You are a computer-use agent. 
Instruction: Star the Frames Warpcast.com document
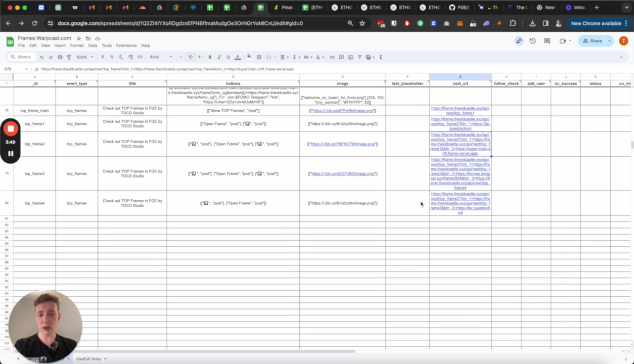79,38
